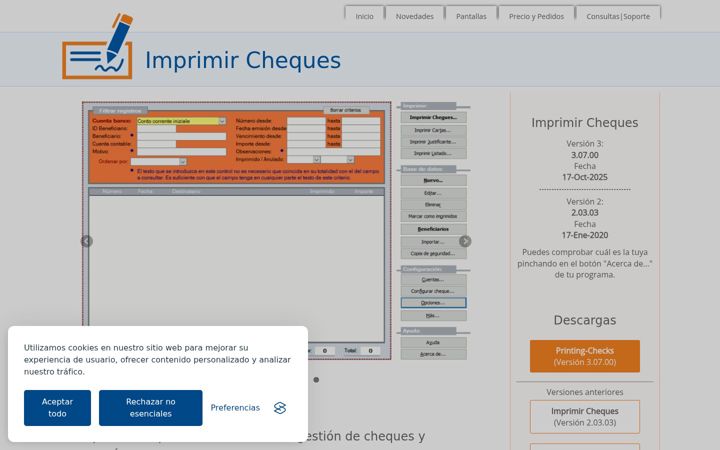Accept all cookies with Aceptar todo

[x=57, y=408]
